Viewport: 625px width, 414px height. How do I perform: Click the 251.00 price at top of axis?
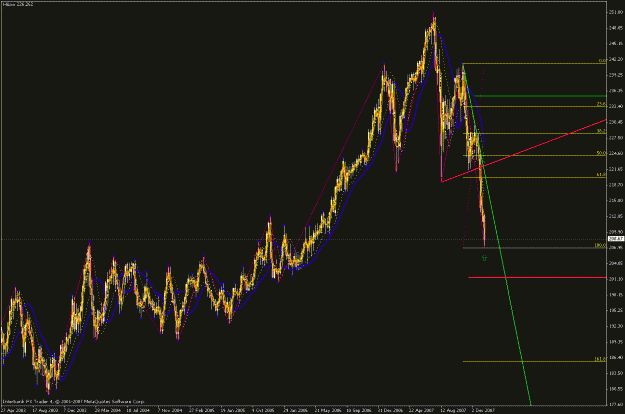tap(615, 12)
